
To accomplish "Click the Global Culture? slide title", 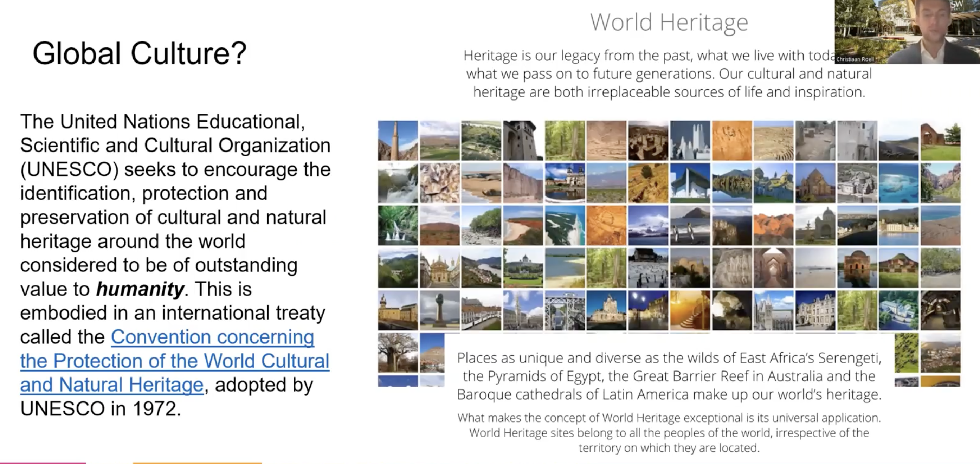I will click(x=139, y=53).
